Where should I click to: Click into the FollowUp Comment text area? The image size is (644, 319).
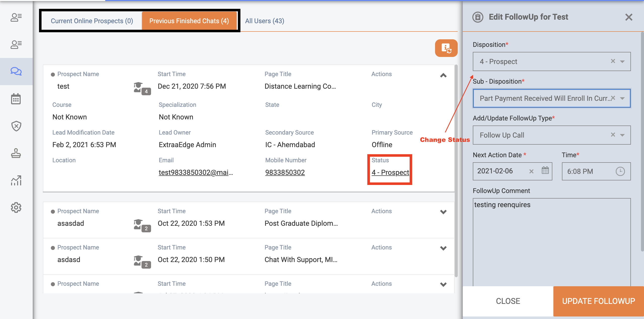point(552,242)
